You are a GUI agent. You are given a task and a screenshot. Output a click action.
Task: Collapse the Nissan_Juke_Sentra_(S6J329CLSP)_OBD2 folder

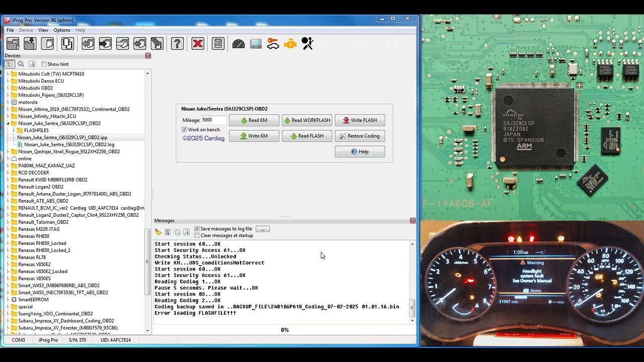coord(8,123)
